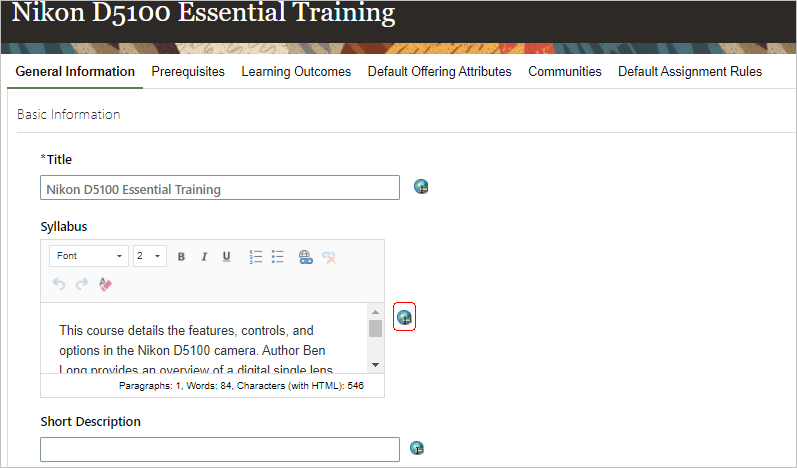This screenshot has width=797, height=468.
Task: Open the Font dropdown
Action: (89, 256)
